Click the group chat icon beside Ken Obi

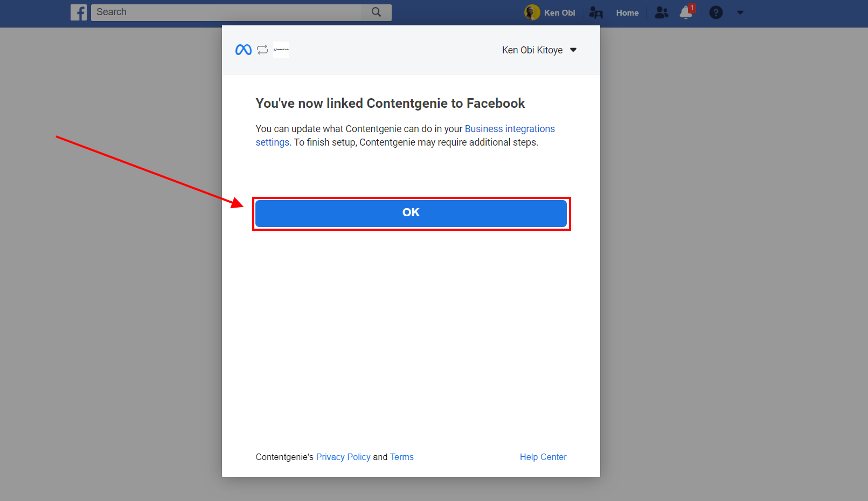(596, 12)
